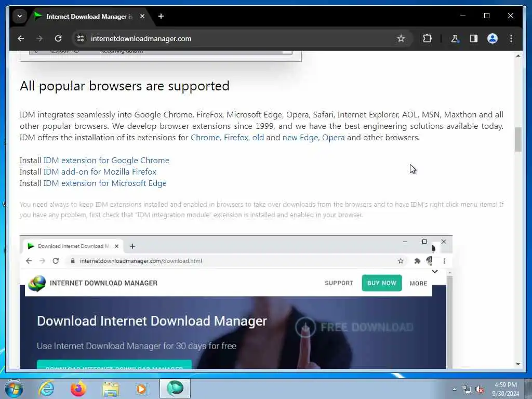532x399 pixels.
Task: Click the nested screenshot's reload icon
Action: click(x=56, y=261)
